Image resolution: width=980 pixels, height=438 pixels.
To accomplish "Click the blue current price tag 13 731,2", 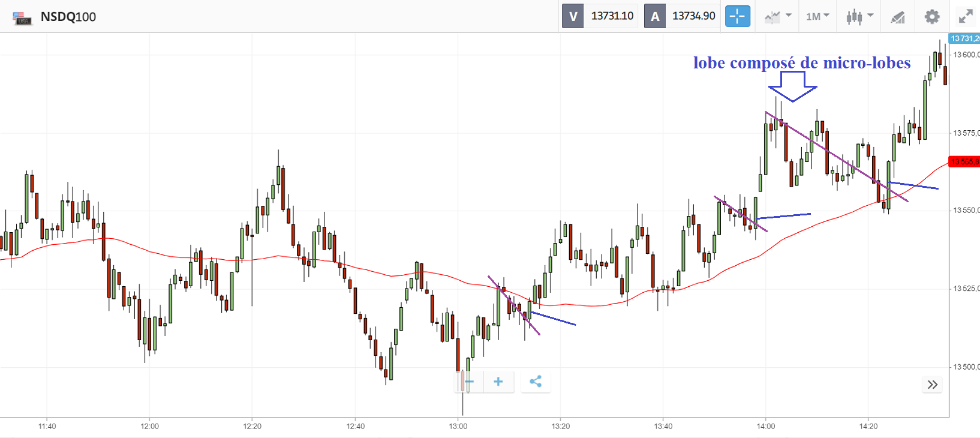I will point(965,38).
